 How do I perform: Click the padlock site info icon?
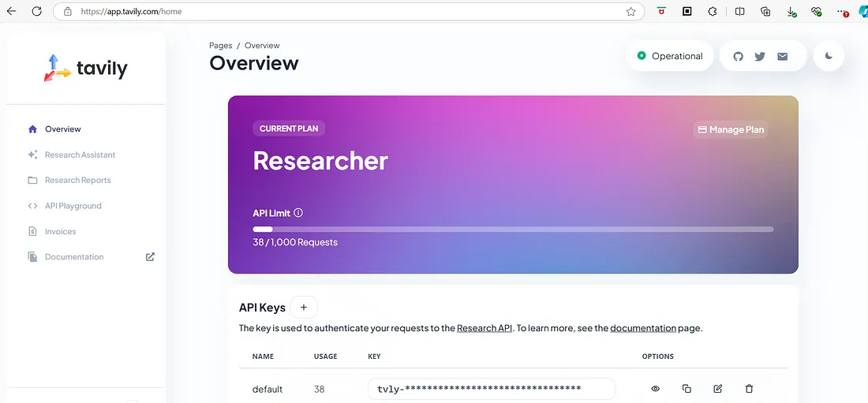point(68,11)
